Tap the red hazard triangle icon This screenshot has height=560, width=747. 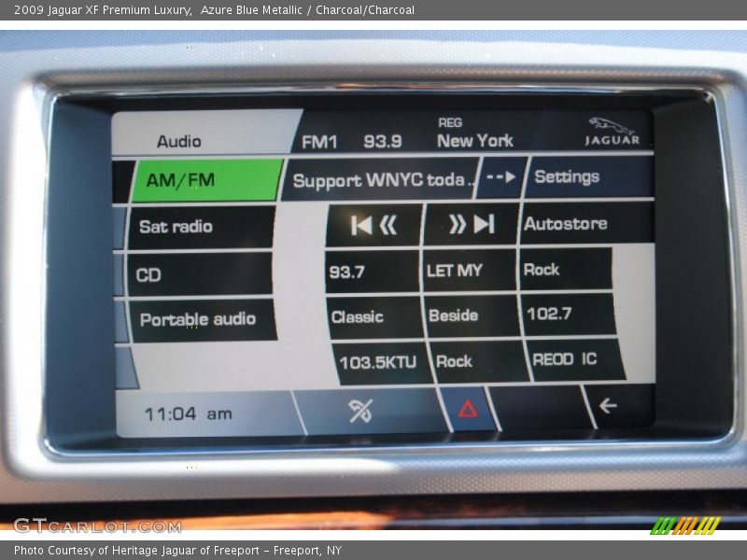(x=469, y=409)
